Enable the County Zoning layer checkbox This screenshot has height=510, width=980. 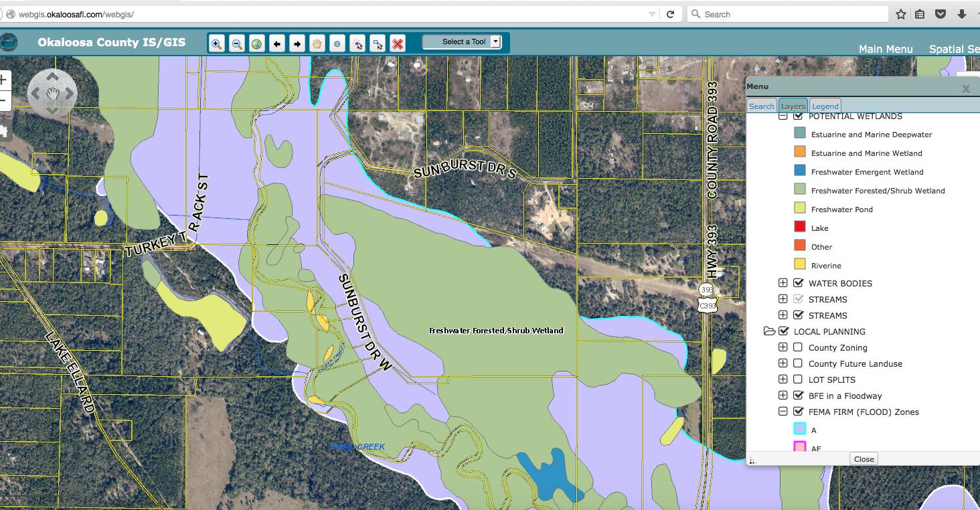pyautogui.click(x=798, y=347)
